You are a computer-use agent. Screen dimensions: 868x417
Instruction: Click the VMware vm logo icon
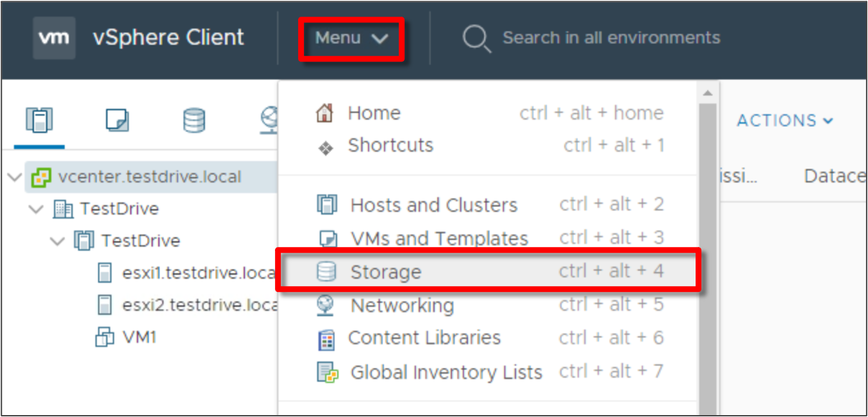(54, 38)
